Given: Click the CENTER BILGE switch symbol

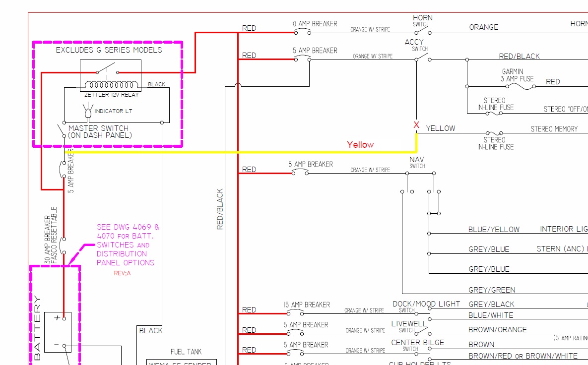Looking at the screenshot, I should (423, 352).
